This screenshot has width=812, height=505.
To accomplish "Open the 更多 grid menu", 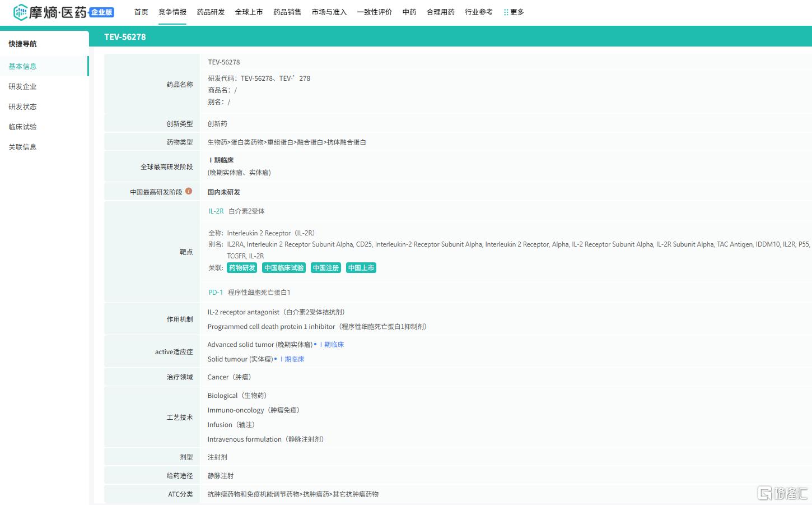I will (x=514, y=12).
